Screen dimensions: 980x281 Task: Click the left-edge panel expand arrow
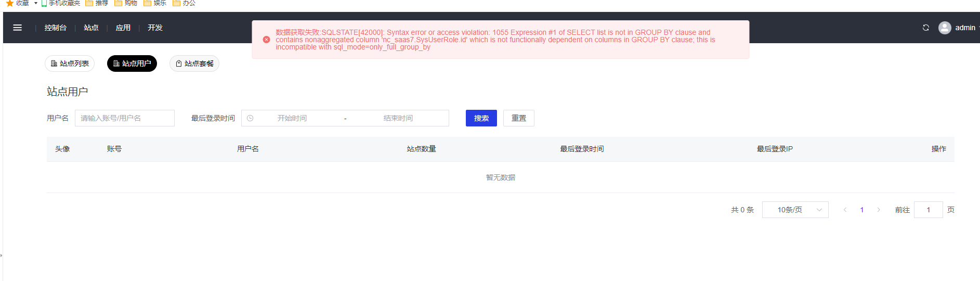(2, 255)
